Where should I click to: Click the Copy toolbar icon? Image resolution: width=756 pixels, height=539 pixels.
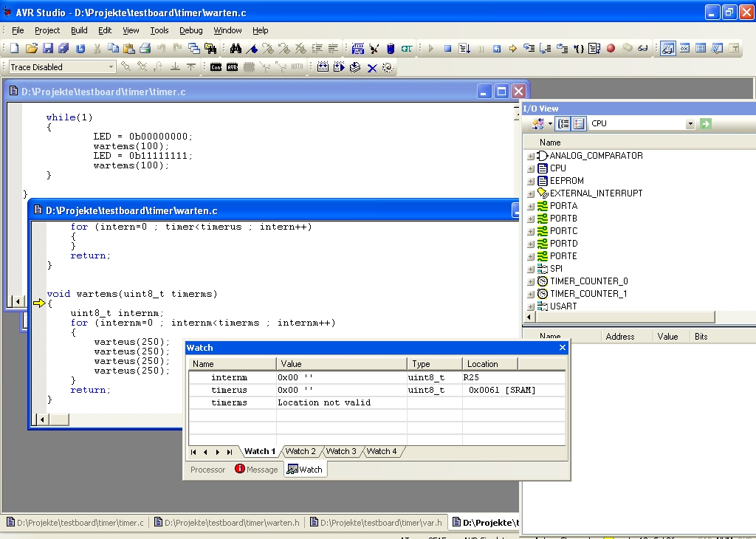click(113, 48)
